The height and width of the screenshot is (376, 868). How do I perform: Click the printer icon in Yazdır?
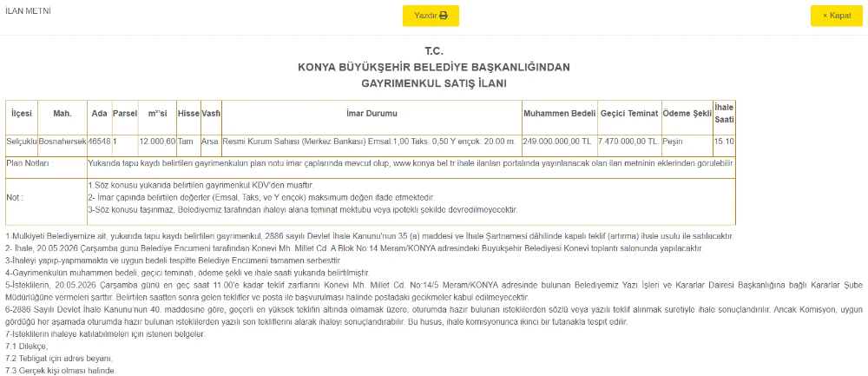pyautogui.click(x=443, y=16)
